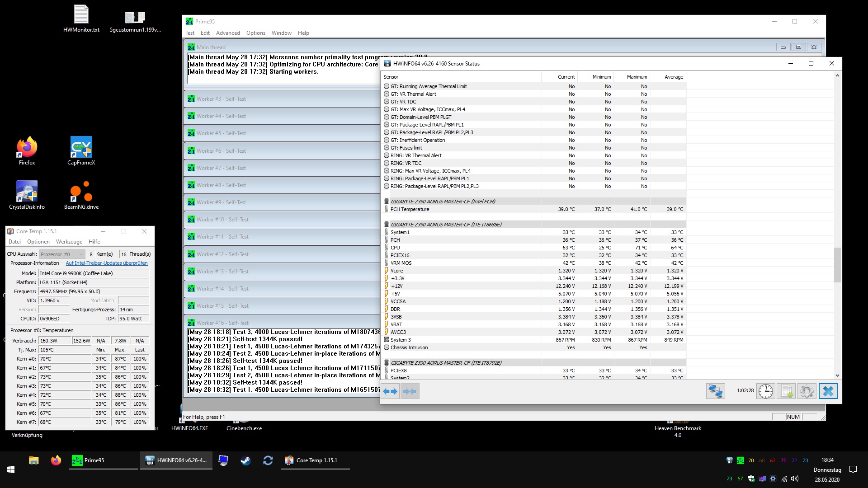Click blue gear tray icon
The image size is (868, 488).
pyautogui.click(x=773, y=479)
